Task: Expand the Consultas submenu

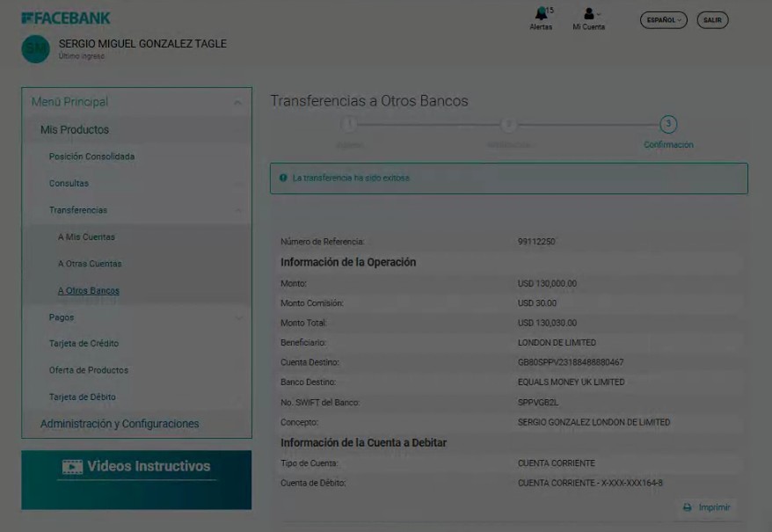Action: point(238,185)
